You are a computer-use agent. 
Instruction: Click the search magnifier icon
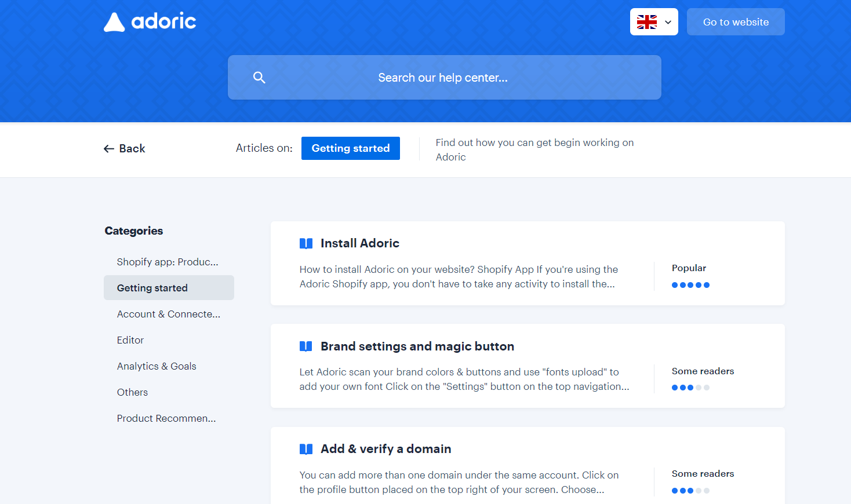pos(259,78)
